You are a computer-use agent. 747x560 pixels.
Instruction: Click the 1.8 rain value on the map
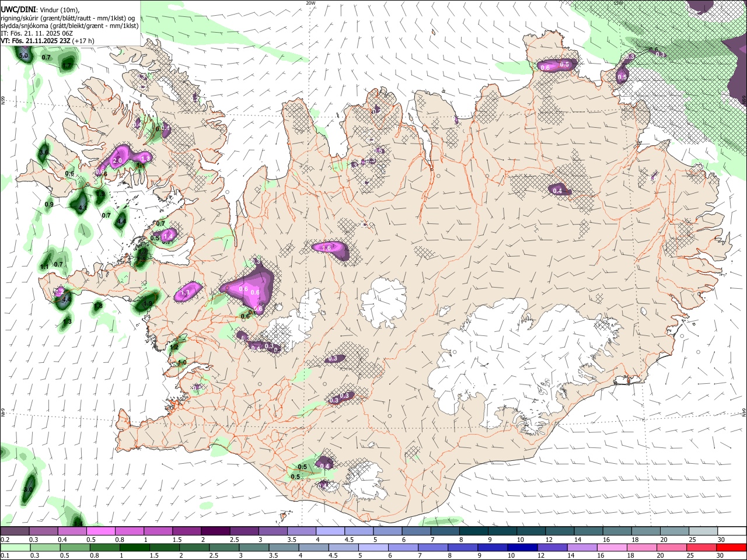click(x=98, y=306)
